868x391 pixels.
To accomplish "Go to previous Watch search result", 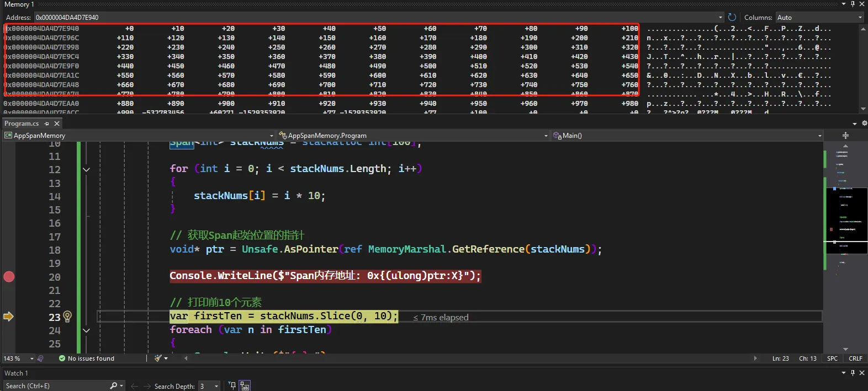I will (x=134, y=386).
